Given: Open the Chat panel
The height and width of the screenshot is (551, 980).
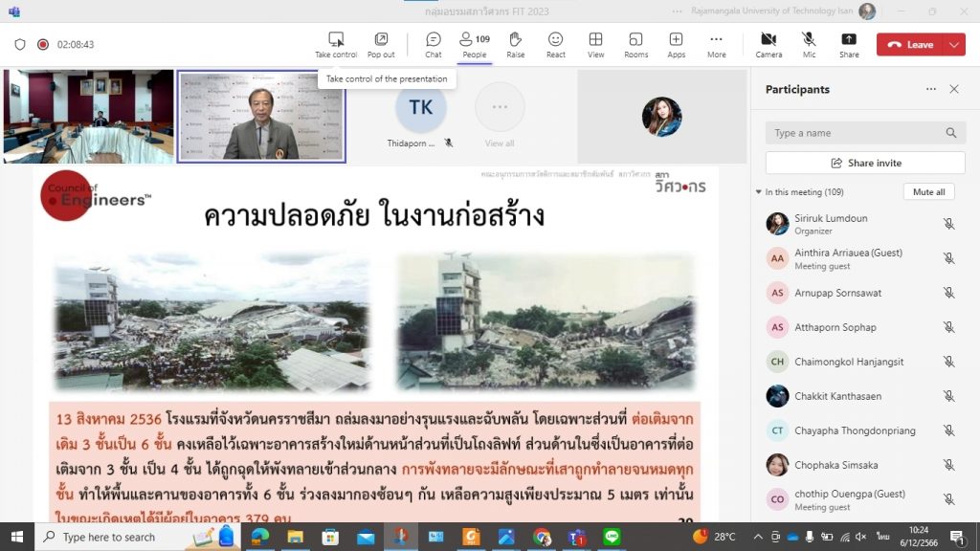Looking at the screenshot, I should pos(434,44).
